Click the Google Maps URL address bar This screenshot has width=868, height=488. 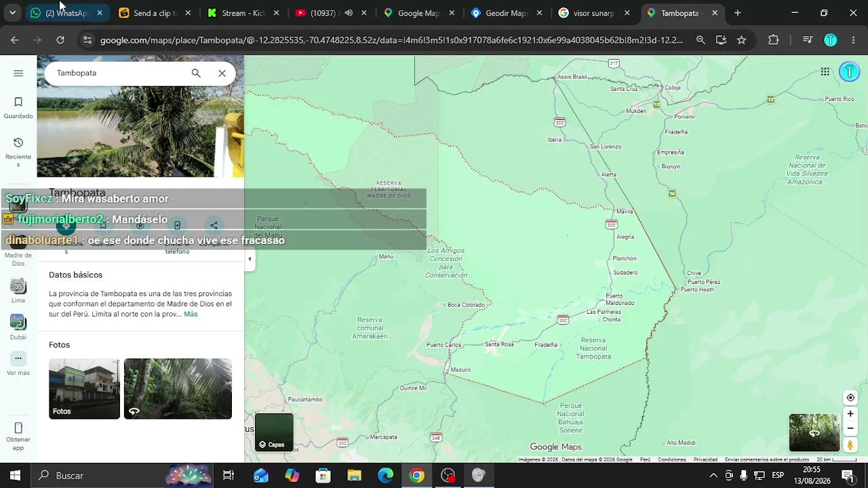pyautogui.click(x=391, y=40)
